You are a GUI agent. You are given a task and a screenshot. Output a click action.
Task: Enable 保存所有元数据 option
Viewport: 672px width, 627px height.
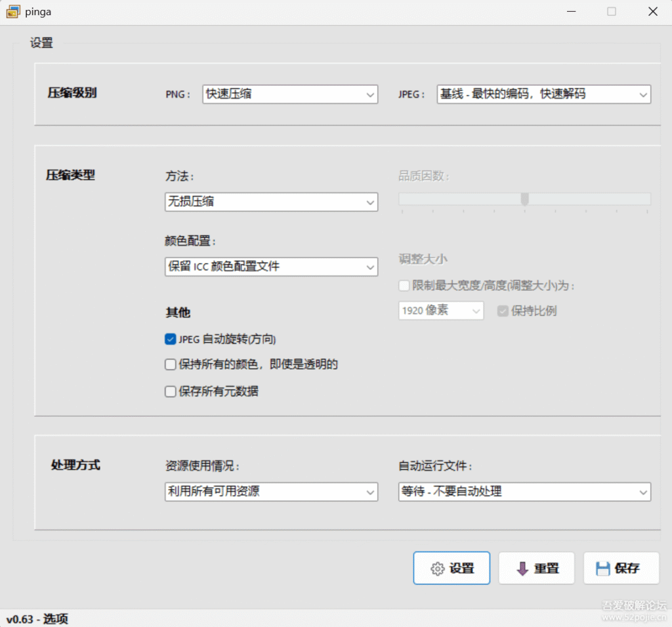coord(170,391)
